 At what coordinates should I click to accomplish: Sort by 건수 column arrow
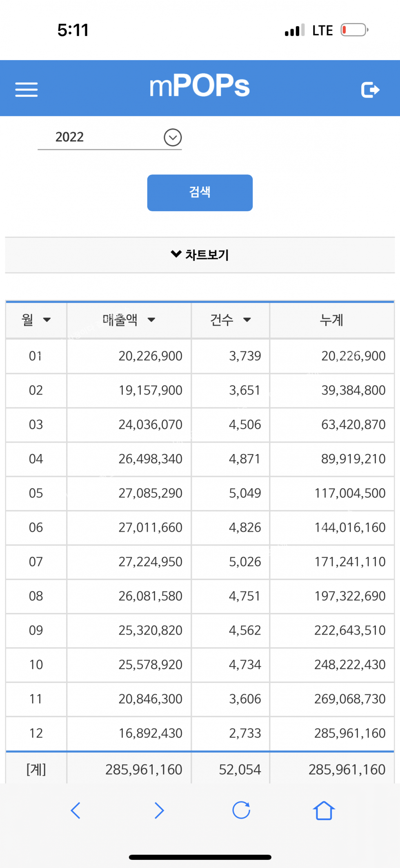coord(247,320)
